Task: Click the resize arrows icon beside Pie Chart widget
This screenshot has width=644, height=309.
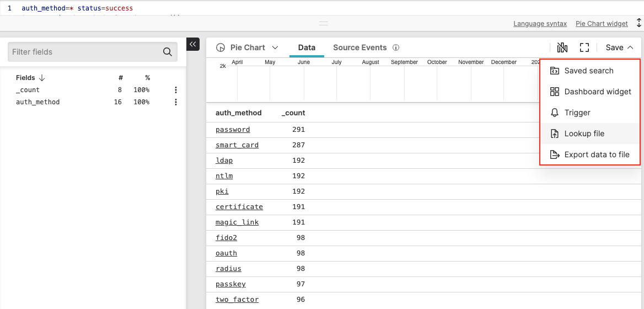Action: (x=638, y=23)
